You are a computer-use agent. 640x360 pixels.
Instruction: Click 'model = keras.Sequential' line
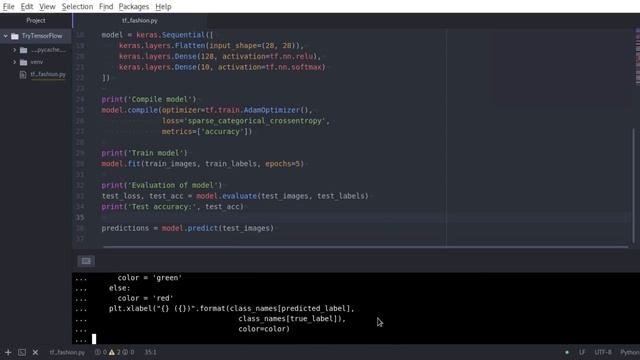pyautogui.click(x=158, y=35)
